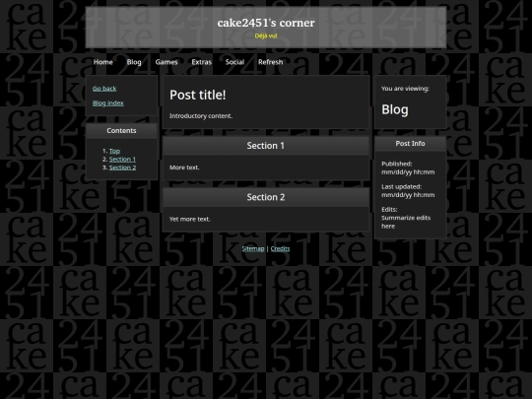
Task: Open the Games navigation menu
Action: (166, 62)
